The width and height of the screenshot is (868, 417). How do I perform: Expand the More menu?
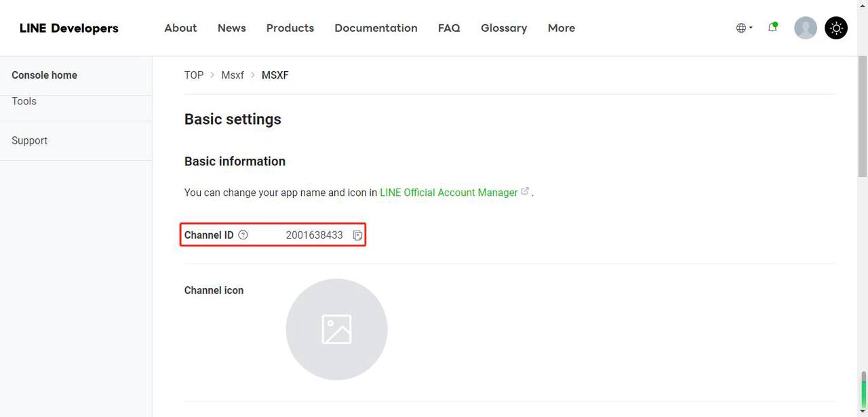pos(561,28)
